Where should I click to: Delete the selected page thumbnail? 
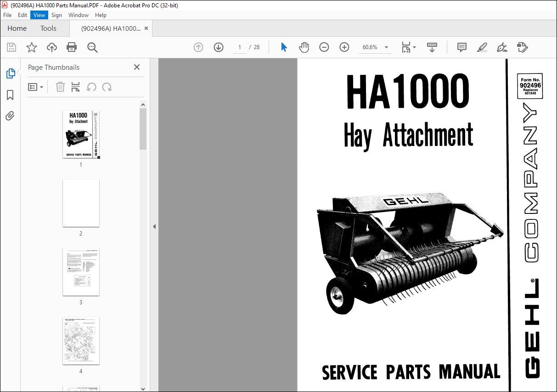click(x=60, y=87)
